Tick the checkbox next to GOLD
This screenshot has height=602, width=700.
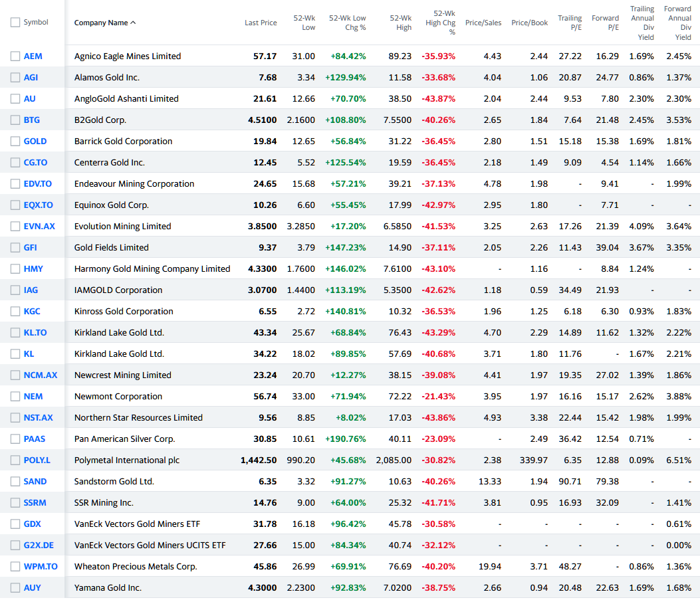tap(15, 142)
